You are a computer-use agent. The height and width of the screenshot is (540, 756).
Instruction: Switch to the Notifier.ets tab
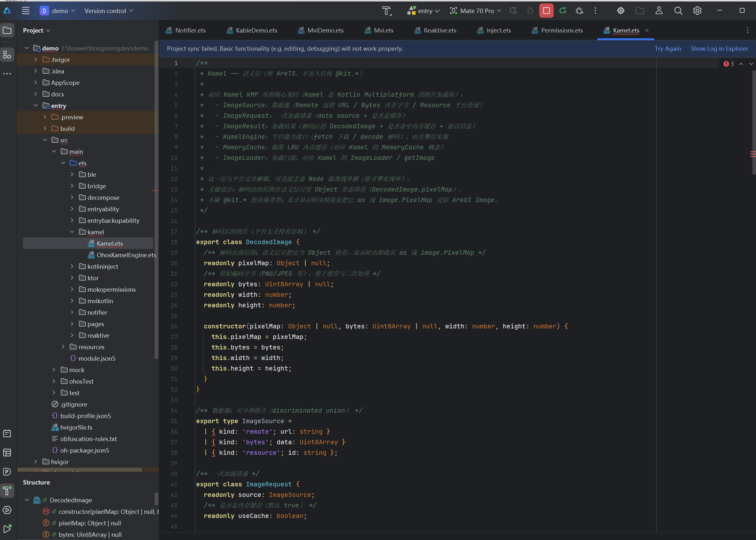click(186, 31)
